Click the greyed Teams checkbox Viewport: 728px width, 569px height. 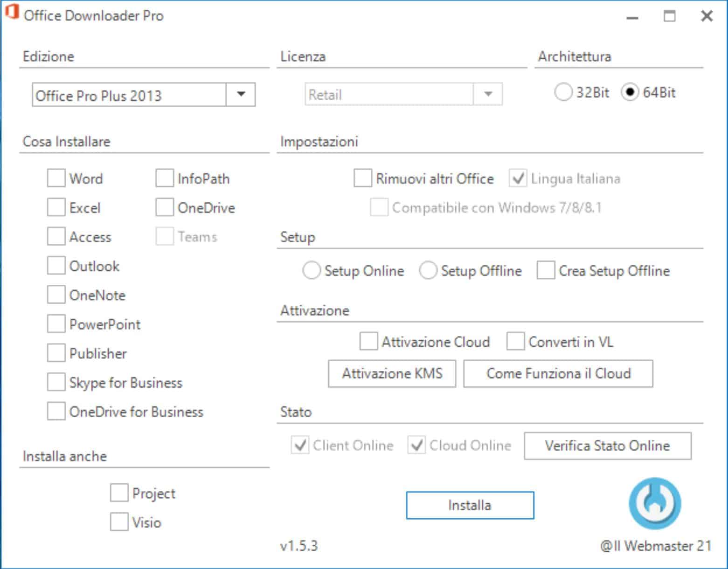(164, 237)
